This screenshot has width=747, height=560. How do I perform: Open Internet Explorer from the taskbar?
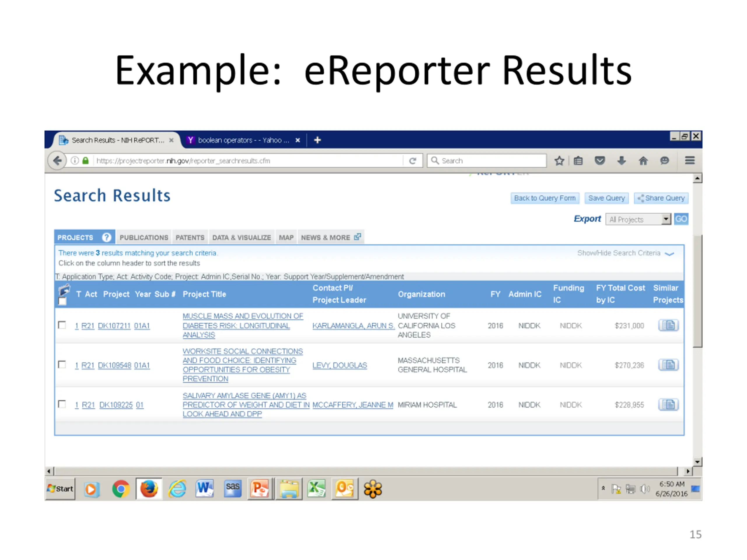click(177, 489)
